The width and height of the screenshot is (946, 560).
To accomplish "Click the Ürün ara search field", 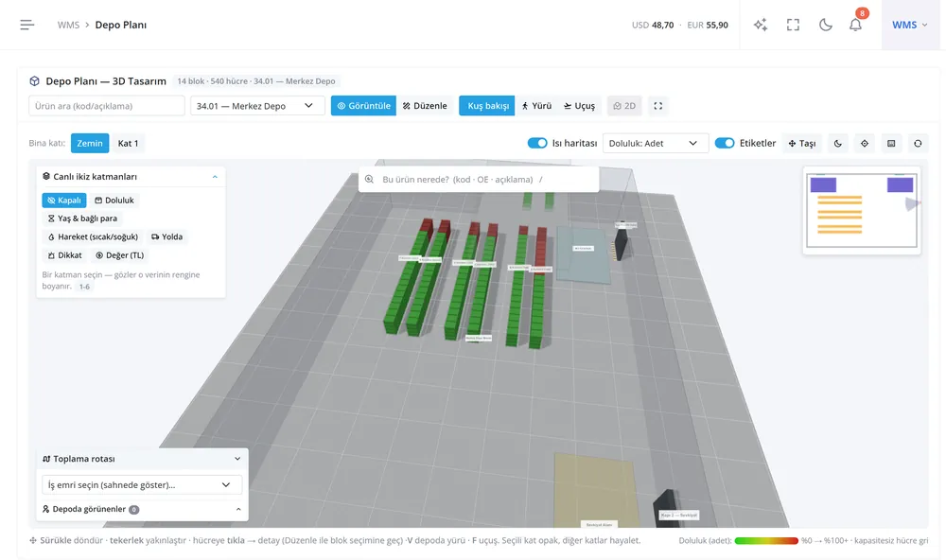I will 107,106.
